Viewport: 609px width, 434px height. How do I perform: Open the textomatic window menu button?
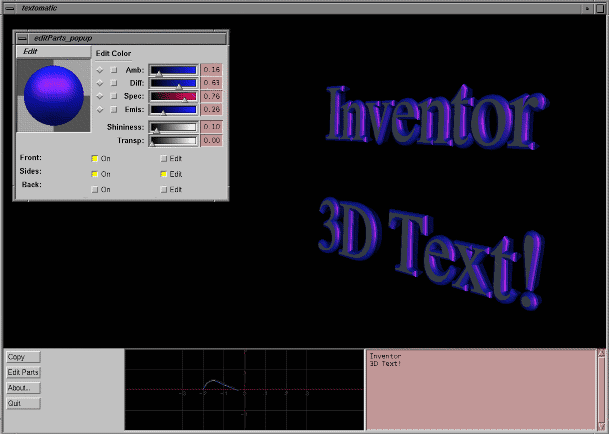tap(9, 7)
